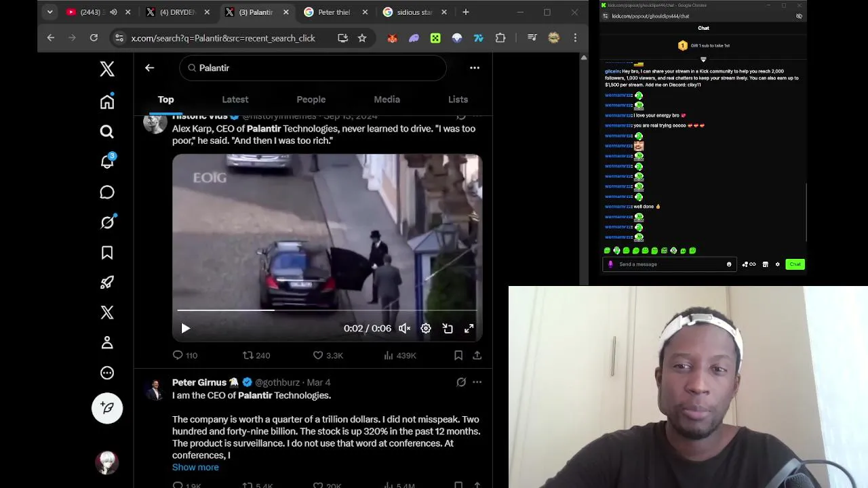The image size is (868, 488).
Task: Click Show more on Peter Girnus post
Action: tap(195, 467)
